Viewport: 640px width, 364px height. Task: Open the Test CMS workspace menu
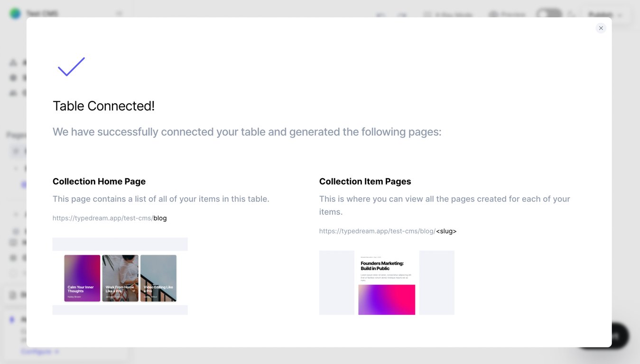click(43, 13)
